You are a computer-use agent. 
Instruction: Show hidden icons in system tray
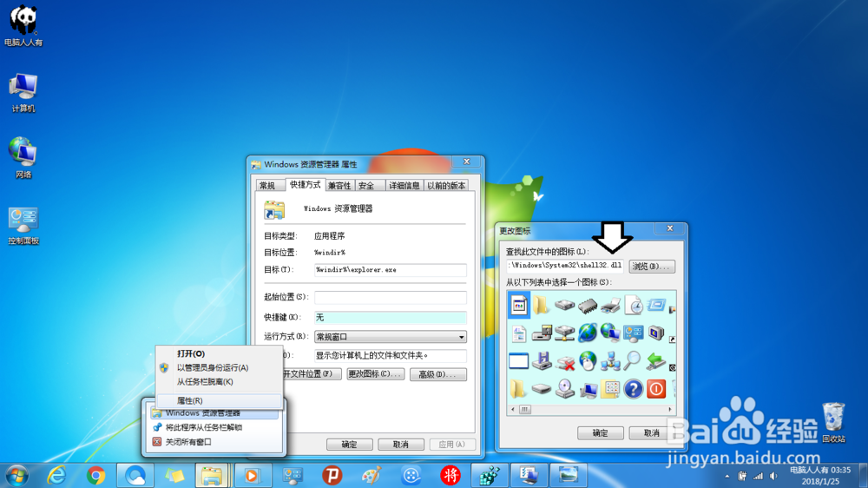[x=727, y=477]
